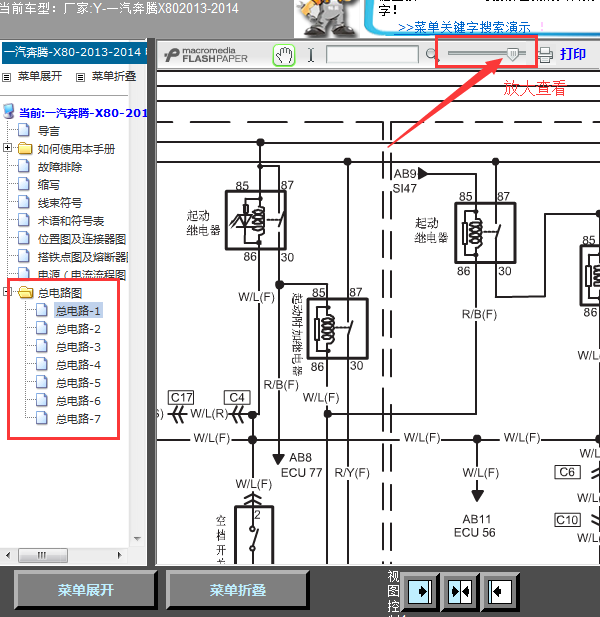Open the 位置图及连接器图 page

tap(82, 239)
